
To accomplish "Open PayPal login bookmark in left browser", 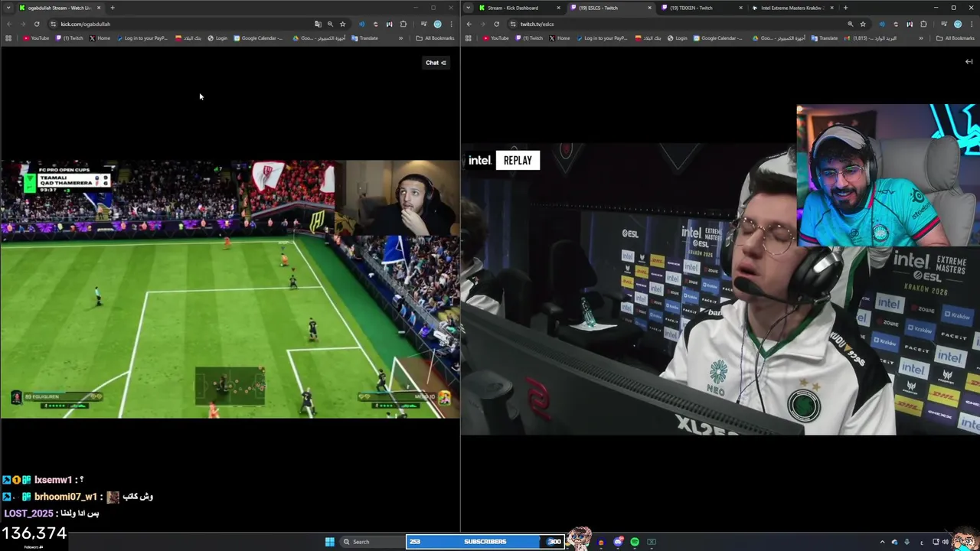I will tap(142, 38).
